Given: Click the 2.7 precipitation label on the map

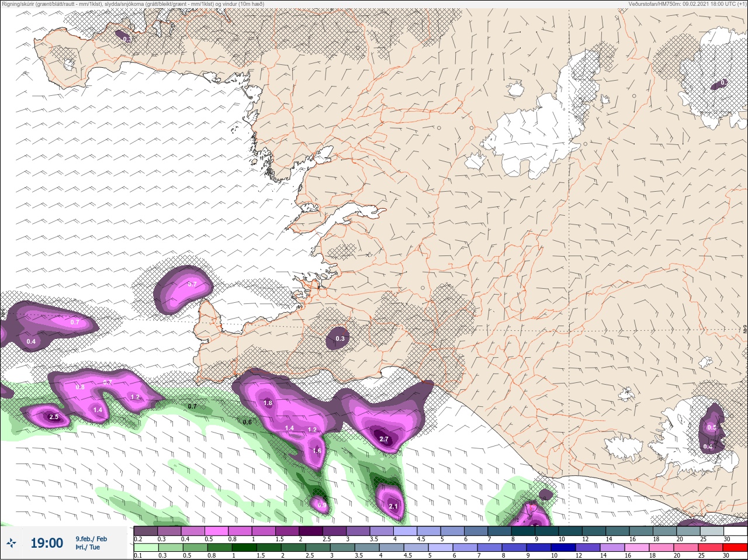Looking at the screenshot, I should coord(384,439).
